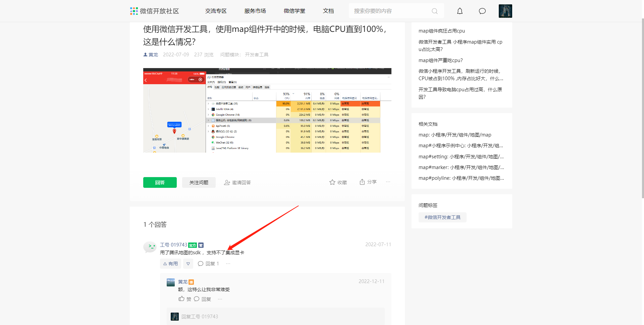Viewport: 644px width, 325px height.
Task: Click 黄龙's comment avatar
Action: click(171, 282)
